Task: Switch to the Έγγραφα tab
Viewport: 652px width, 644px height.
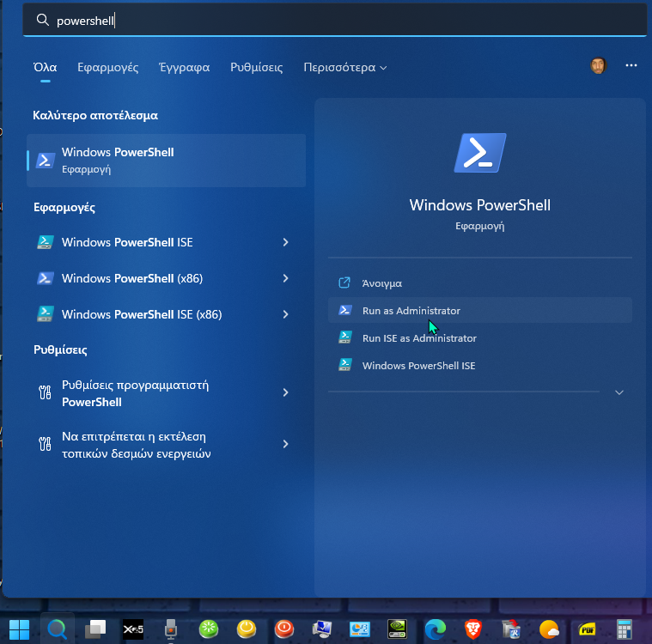Action: 185,67
